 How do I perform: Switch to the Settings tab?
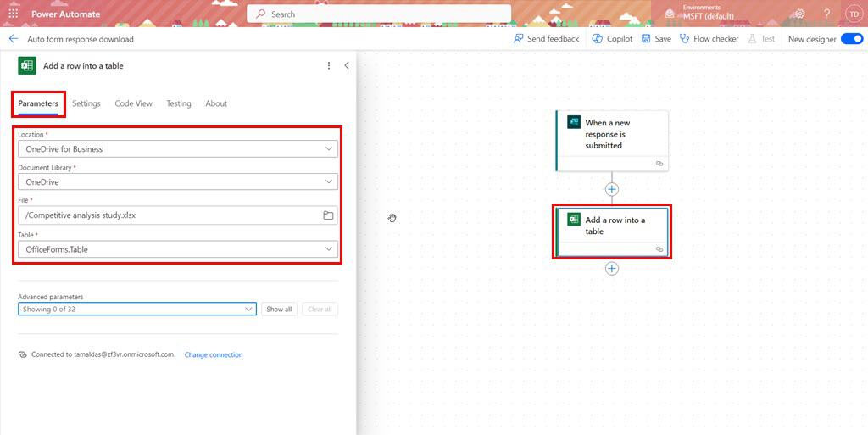coord(86,103)
